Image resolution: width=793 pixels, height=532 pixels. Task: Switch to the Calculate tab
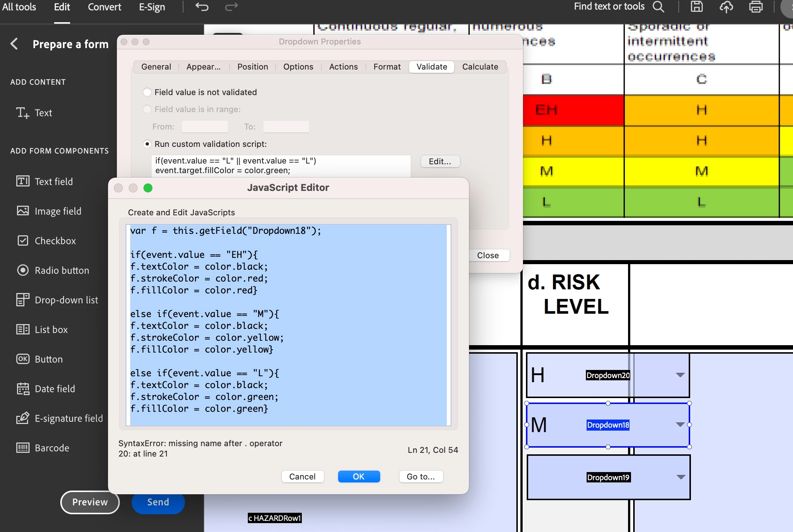point(480,67)
